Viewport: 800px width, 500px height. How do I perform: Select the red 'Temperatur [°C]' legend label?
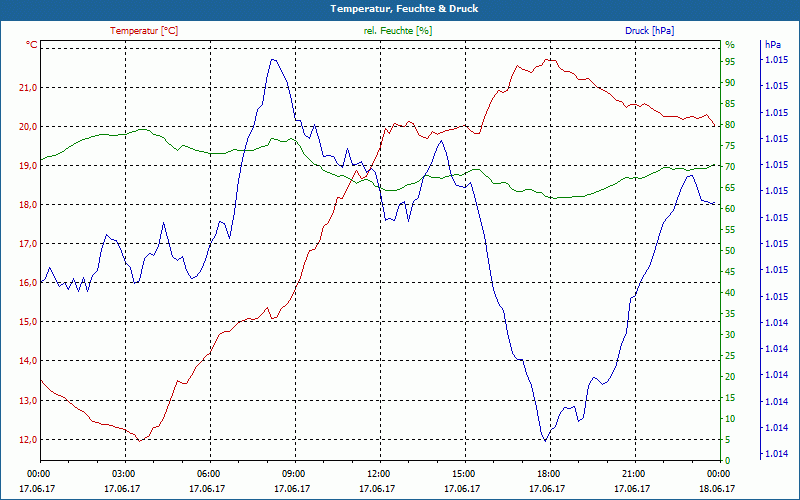tap(144, 31)
